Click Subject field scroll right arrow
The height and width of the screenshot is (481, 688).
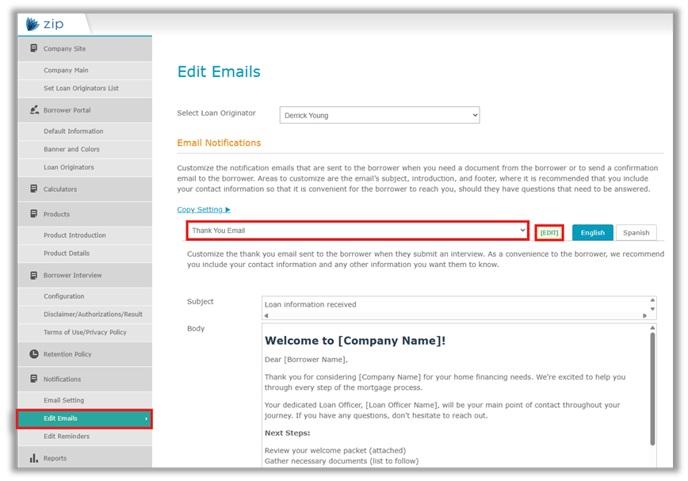[645, 316]
